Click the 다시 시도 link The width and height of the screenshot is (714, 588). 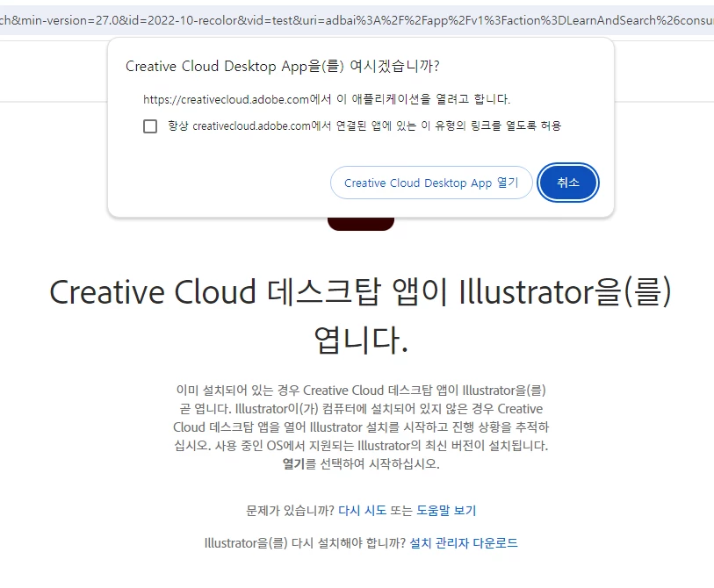(x=362, y=510)
